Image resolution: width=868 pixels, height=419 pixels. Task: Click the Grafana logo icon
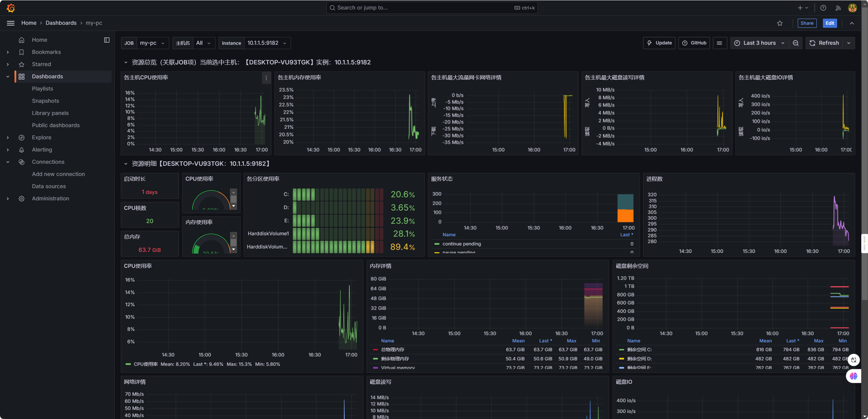tap(11, 8)
